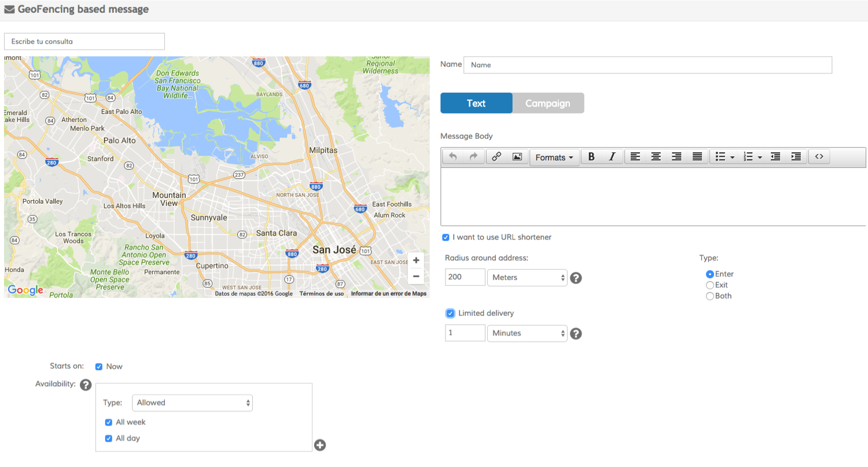The image size is (868, 467).
Task: Click the insert link icon
Action: (x=496, y=157)
